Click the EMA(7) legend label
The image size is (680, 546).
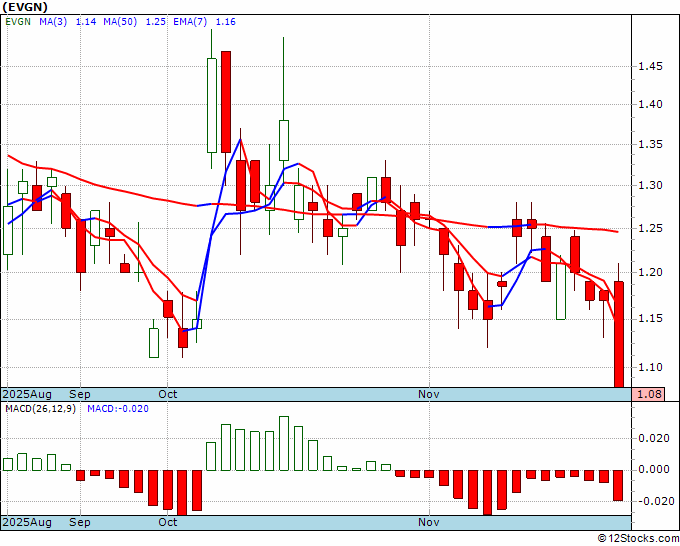coord(190,22)
